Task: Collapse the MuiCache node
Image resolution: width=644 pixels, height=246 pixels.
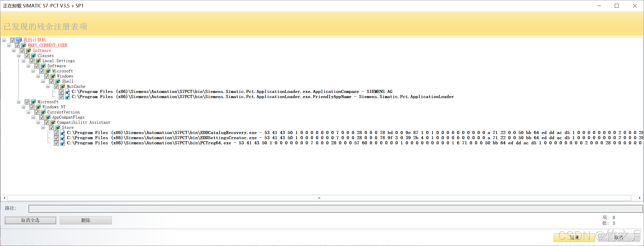Action: pos(48,86)
